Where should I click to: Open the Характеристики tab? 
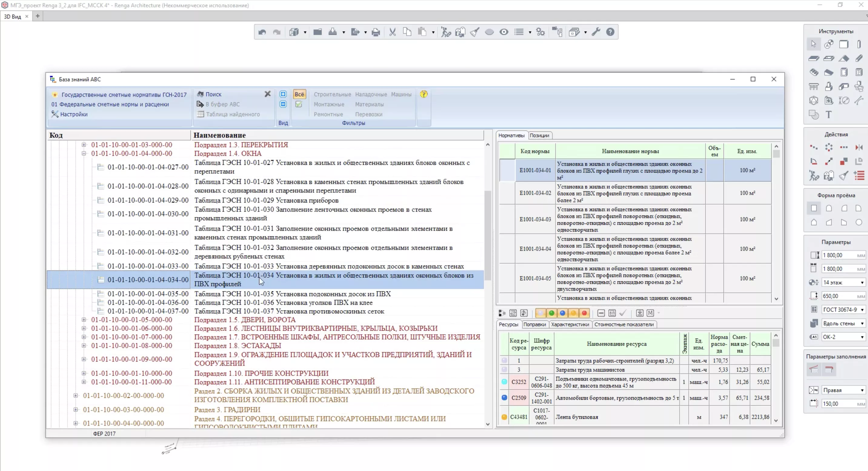tap(570, 324)
